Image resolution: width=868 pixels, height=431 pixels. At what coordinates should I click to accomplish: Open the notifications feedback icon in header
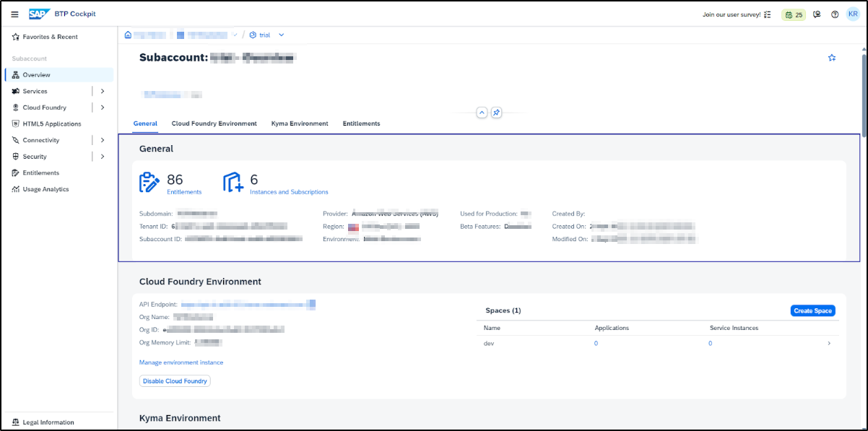click(817, 14)
